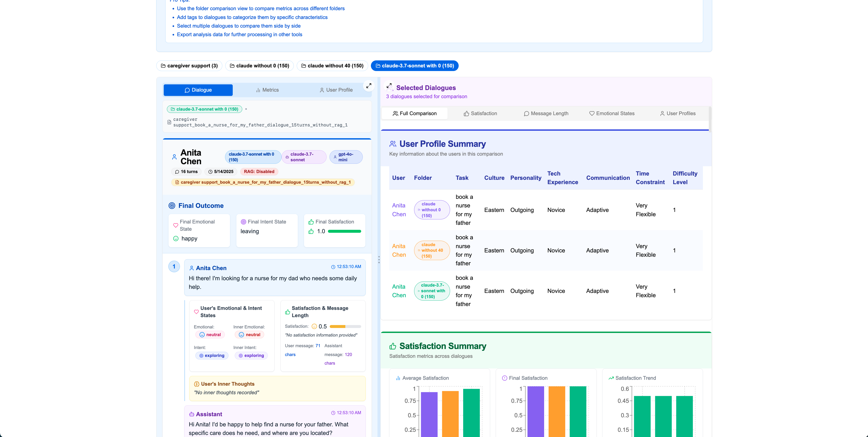Click the Inner Emotional neutral badge

[x=249, y=335]
